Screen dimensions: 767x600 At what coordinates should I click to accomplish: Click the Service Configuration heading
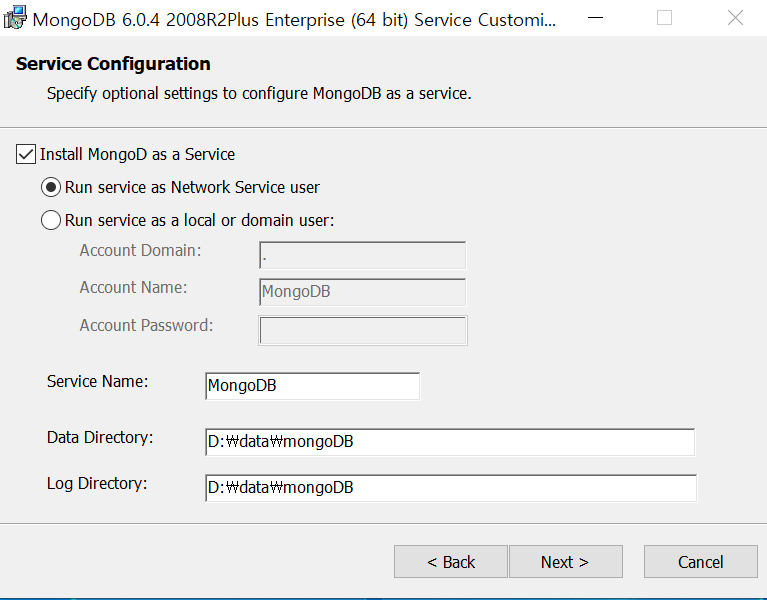(x=113, y=64)
